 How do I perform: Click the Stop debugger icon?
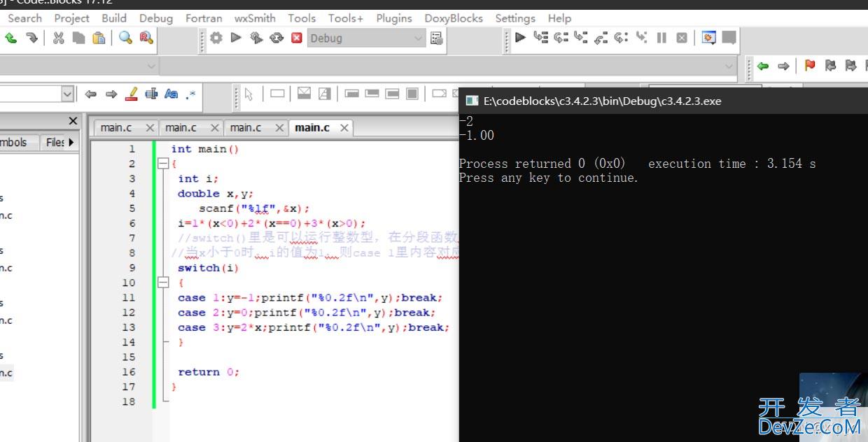coord(681,38)
